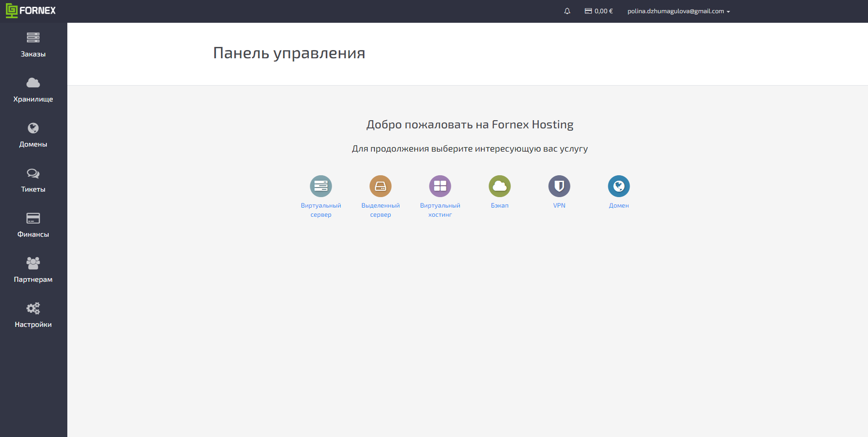Go to Домены in the sidebar
This screenshot has width=868, height=437.
tap(33, 135)
